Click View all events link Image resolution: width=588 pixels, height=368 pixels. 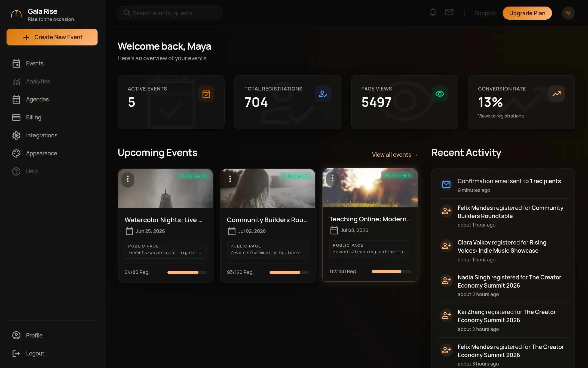coord(395,155)
